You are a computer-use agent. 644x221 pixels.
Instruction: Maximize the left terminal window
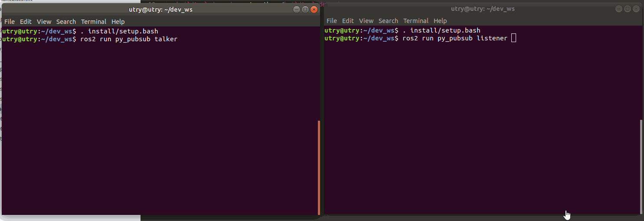[305, 10]
